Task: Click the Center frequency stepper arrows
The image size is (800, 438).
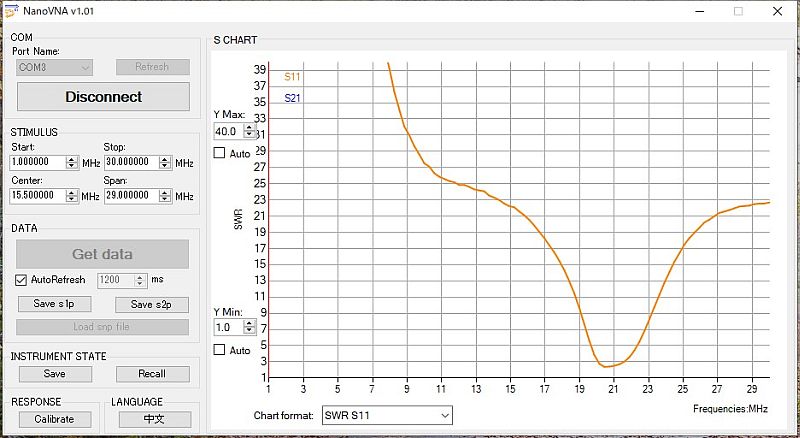Action: (72, 196)
